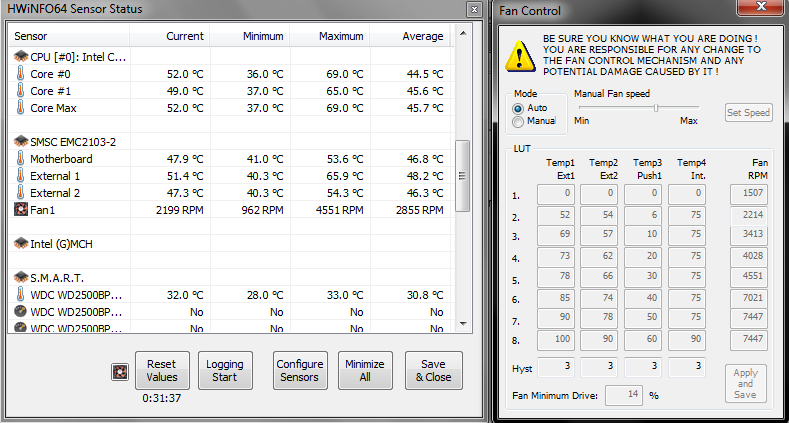Click WDC drive temperature 32.0 °C
789x423 pixels.
pyautogui.click(x=185, y=295)
